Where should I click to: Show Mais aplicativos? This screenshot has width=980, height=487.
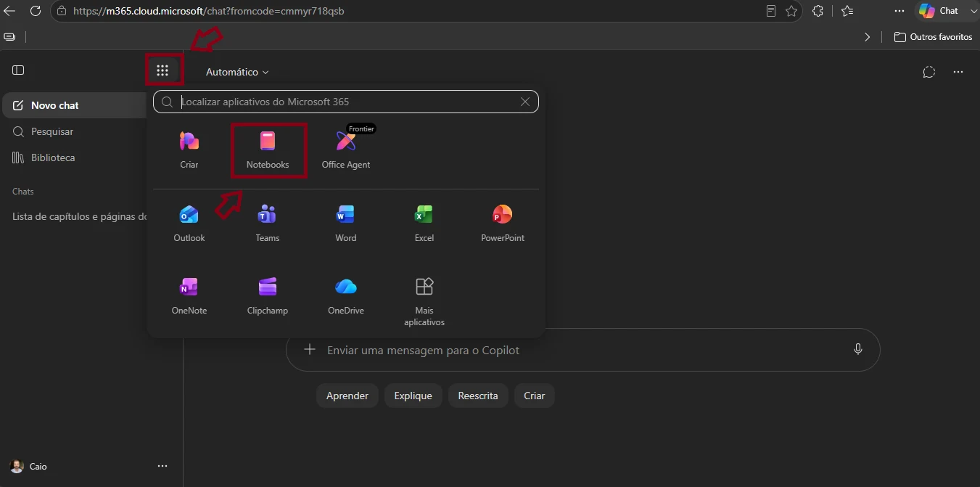[x=424, y=302]
